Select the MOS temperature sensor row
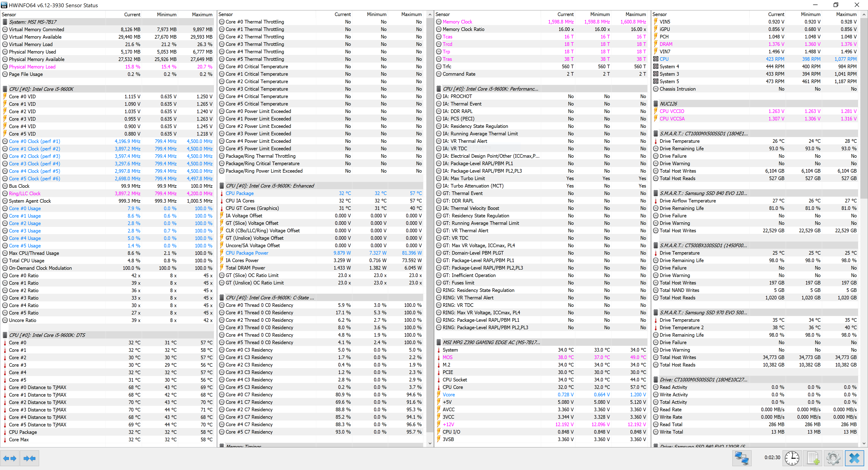Screen dimensions: 868x470 coord(448,357)
